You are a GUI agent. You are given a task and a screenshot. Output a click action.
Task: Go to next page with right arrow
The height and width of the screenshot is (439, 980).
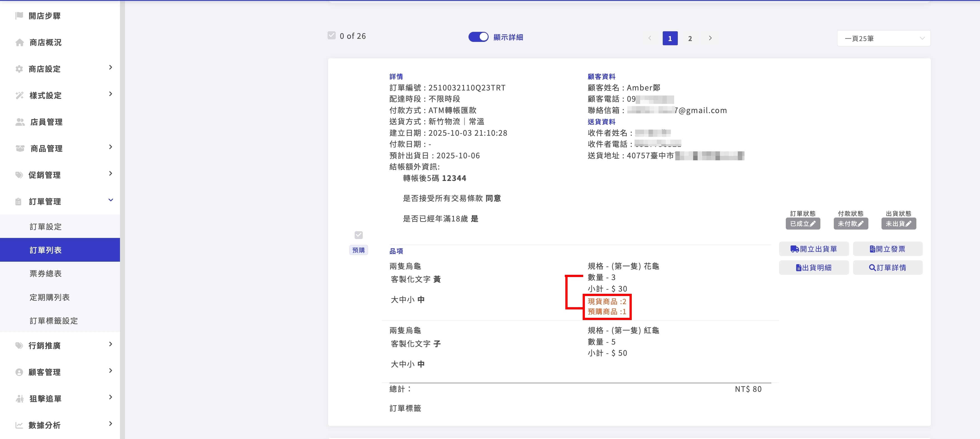(x=710, y=38)
